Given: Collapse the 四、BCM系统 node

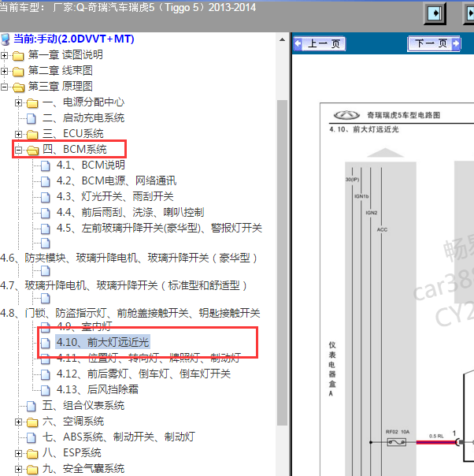Looking at the screenshot, I should point(18,150).
